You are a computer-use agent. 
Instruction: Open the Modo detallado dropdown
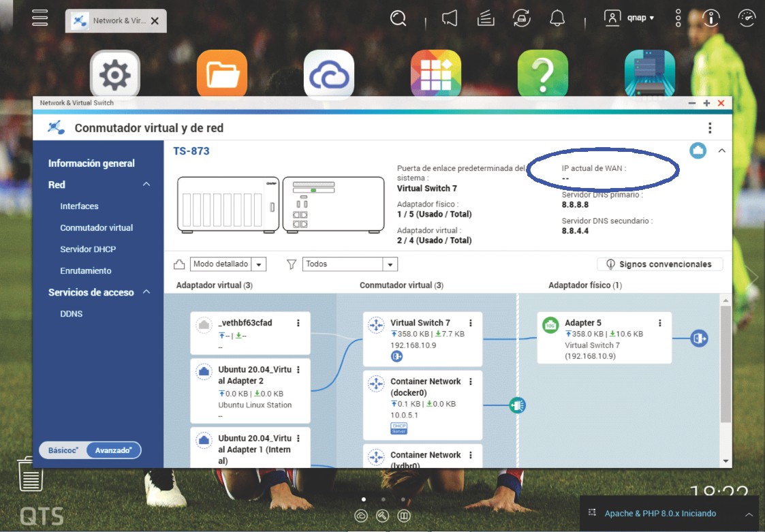click(228, 264)
